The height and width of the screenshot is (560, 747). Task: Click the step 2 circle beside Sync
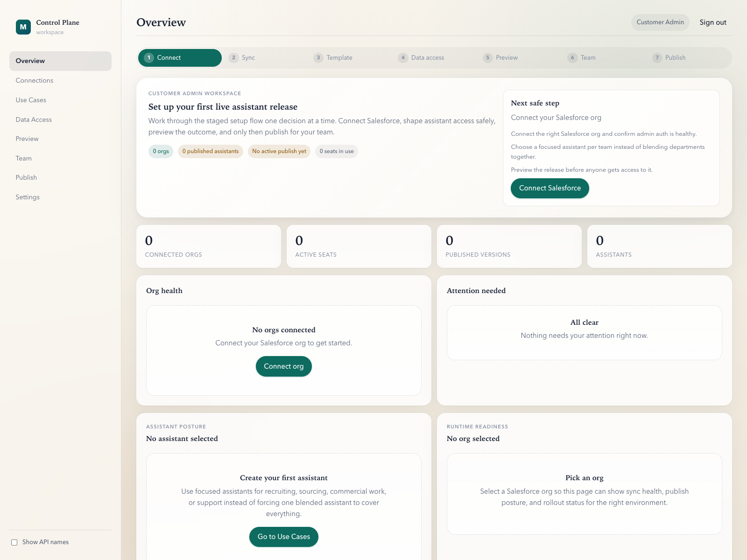click(x=233, y=57)
